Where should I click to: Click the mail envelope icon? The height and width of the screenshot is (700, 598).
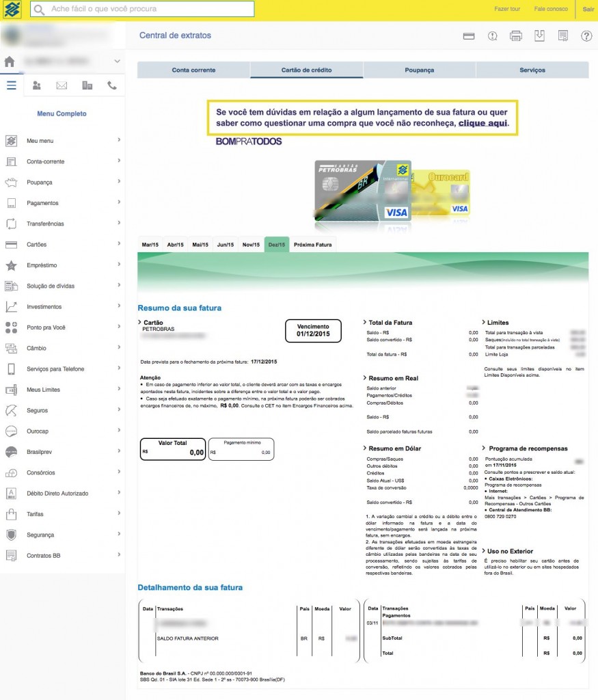62,86
